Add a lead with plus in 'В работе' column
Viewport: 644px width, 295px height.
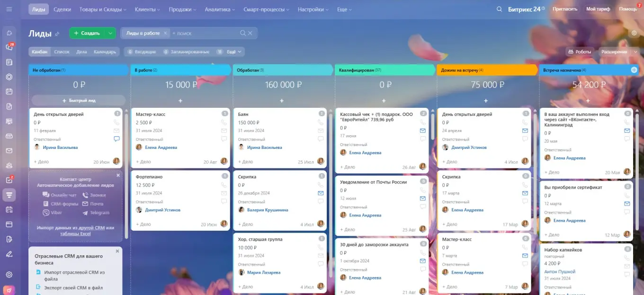180,101
